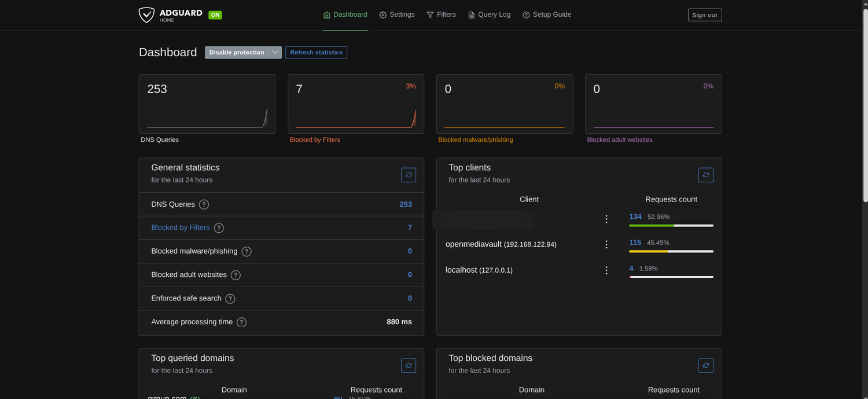Click the Dashboard home icon in navigation

click(x=327, y=15)
